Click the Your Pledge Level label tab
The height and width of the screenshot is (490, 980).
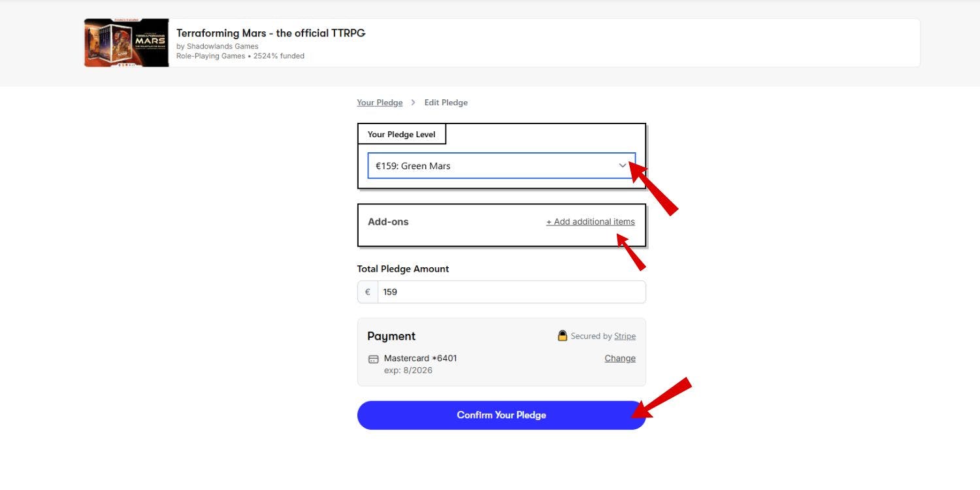click(401, 135)
